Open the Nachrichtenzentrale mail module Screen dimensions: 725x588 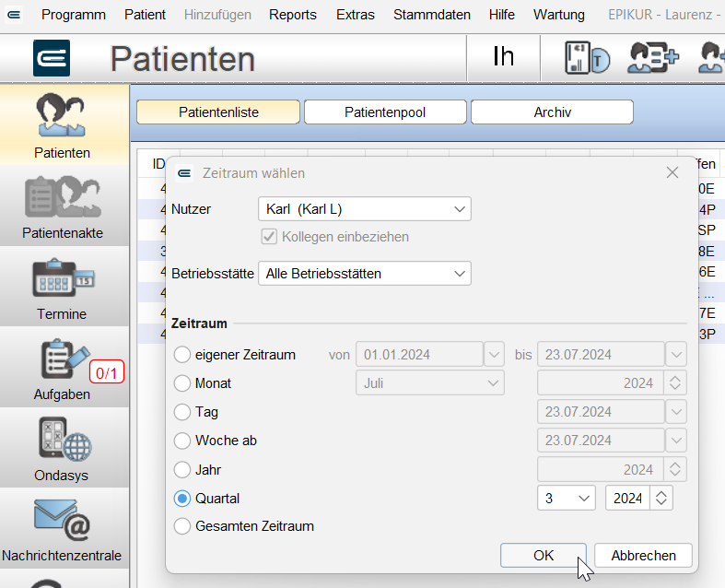pyautogui.click(x=63, y=528)
